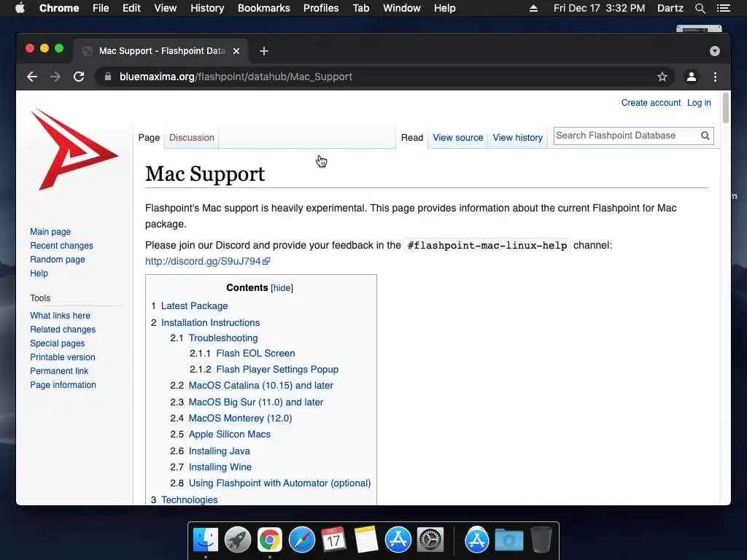
Task: Open a Random page
Action: [x=58, y=260]
